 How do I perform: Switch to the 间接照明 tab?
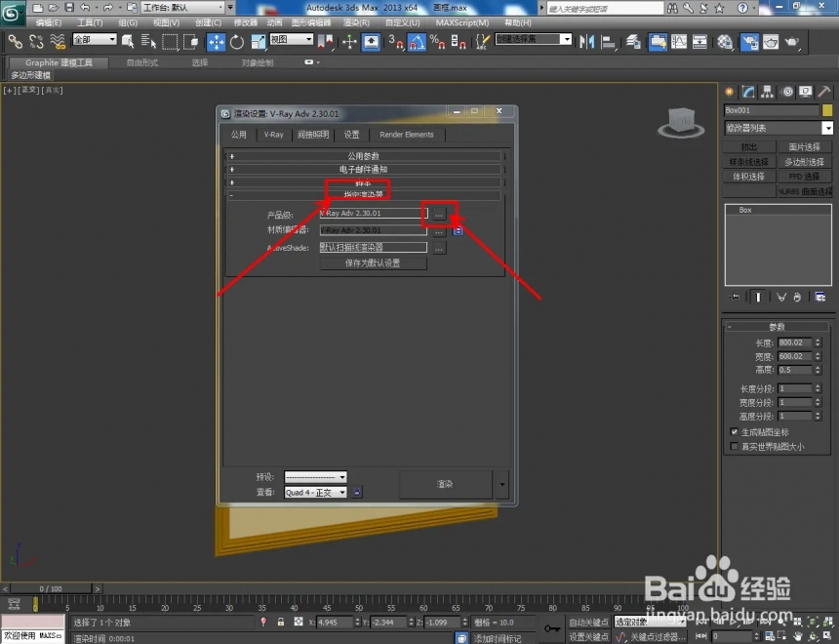click(313, 135)
